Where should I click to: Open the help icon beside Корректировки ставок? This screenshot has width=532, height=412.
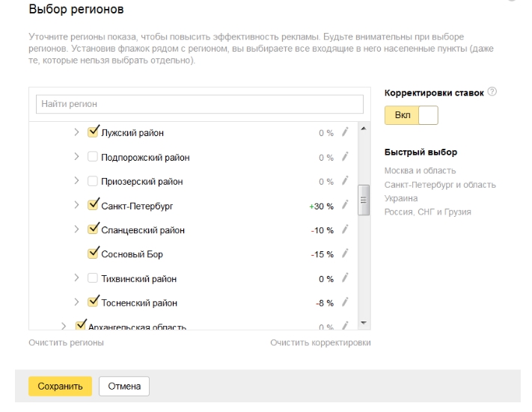(x=492, y=93)
